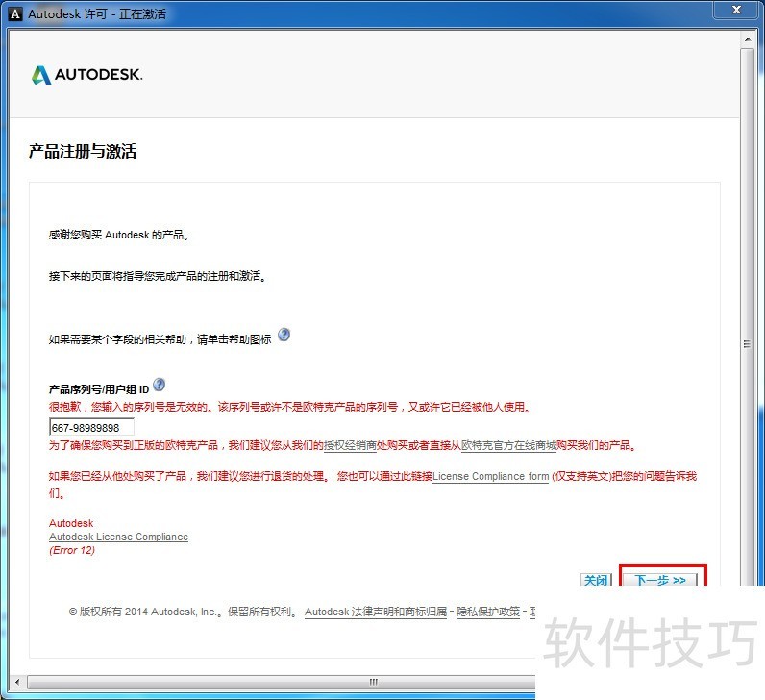
Task: Click the 产品注册与激活 heading
Action: pyautogui.click(x=83, y=151)
